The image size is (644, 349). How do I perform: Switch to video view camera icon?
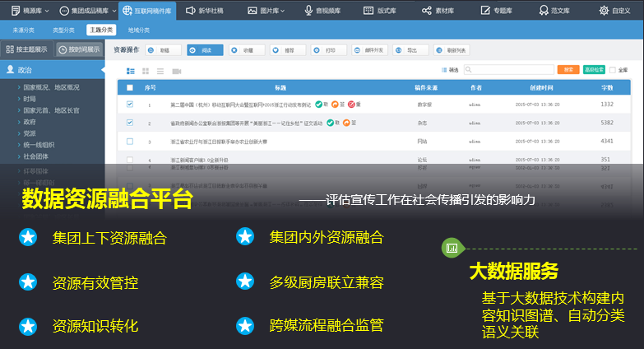(175, 72)
